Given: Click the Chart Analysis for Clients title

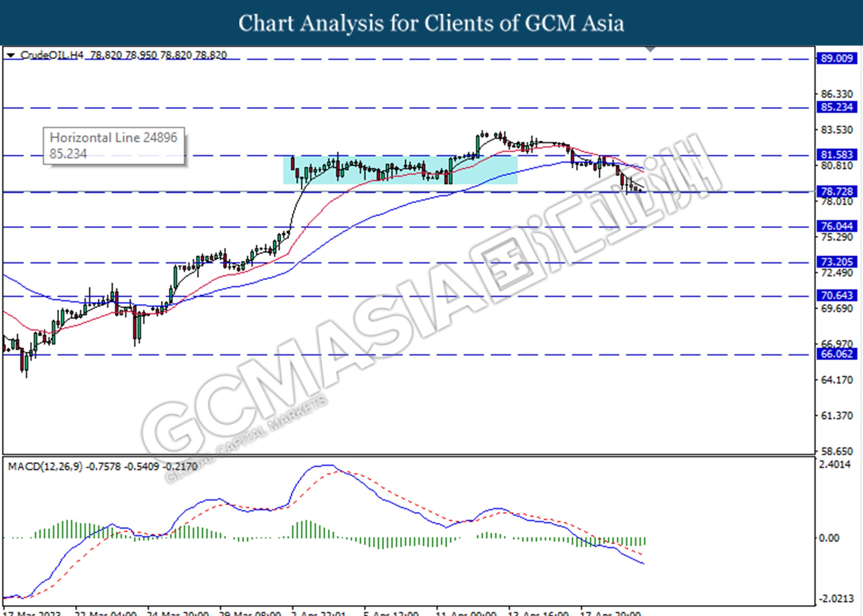Looking at the screenshot, I should point(431,23).
